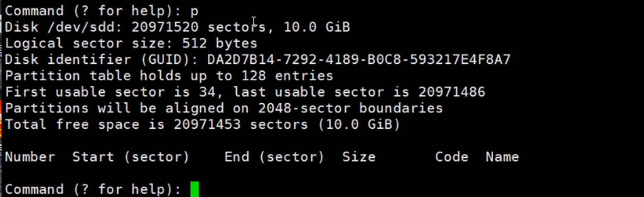Click the 10.0 GiB disk size on the Disk line
The width and height of the screenshot is (644, 197).
click(317, 27)
